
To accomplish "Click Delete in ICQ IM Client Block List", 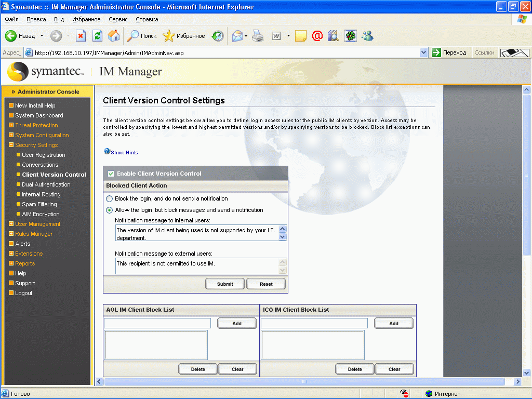I will pos(354,369).
